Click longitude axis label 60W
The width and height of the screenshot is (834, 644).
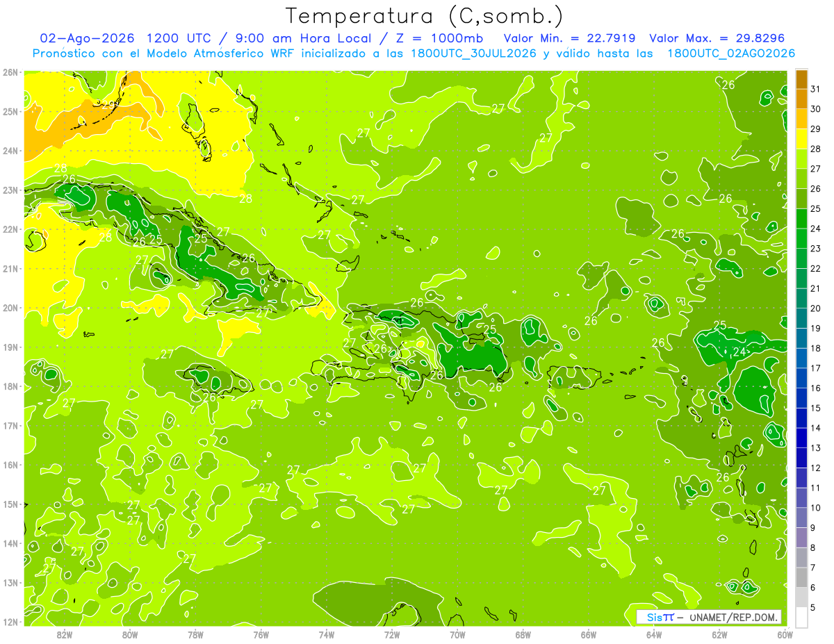785,634
